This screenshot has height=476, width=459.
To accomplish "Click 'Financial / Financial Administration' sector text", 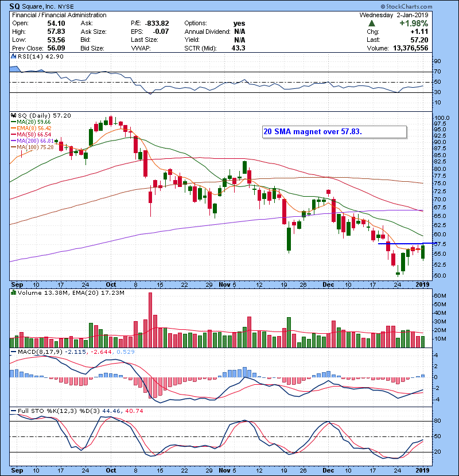I will [x=59, y=15].
